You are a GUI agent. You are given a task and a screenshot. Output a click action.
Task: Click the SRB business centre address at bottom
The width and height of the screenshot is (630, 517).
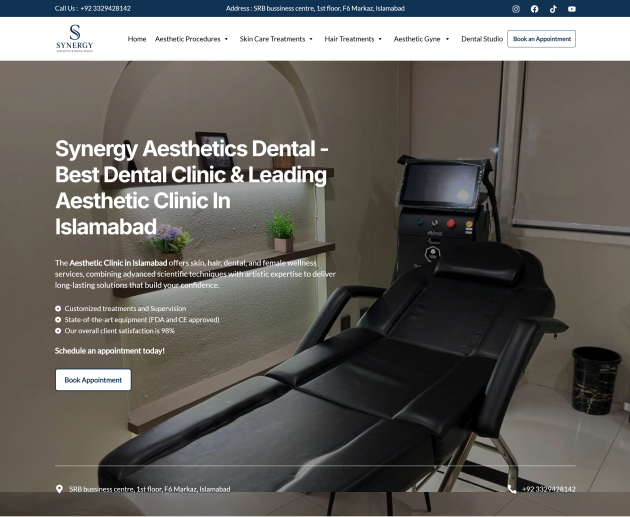tap(149, 489)
